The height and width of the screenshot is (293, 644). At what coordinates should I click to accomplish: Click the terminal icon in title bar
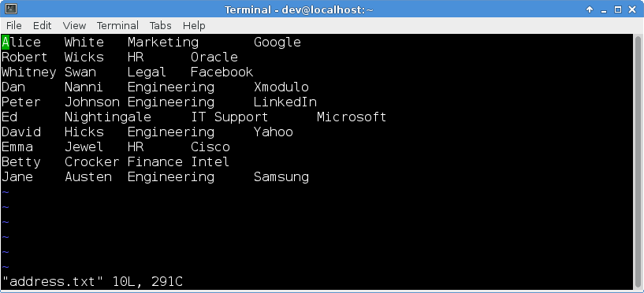point(11,9)
